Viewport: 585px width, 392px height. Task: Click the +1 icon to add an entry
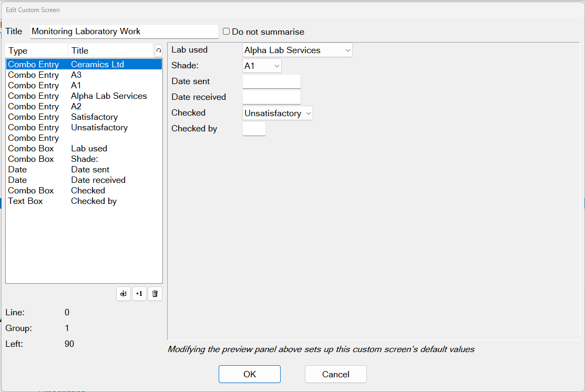[139, 294]
